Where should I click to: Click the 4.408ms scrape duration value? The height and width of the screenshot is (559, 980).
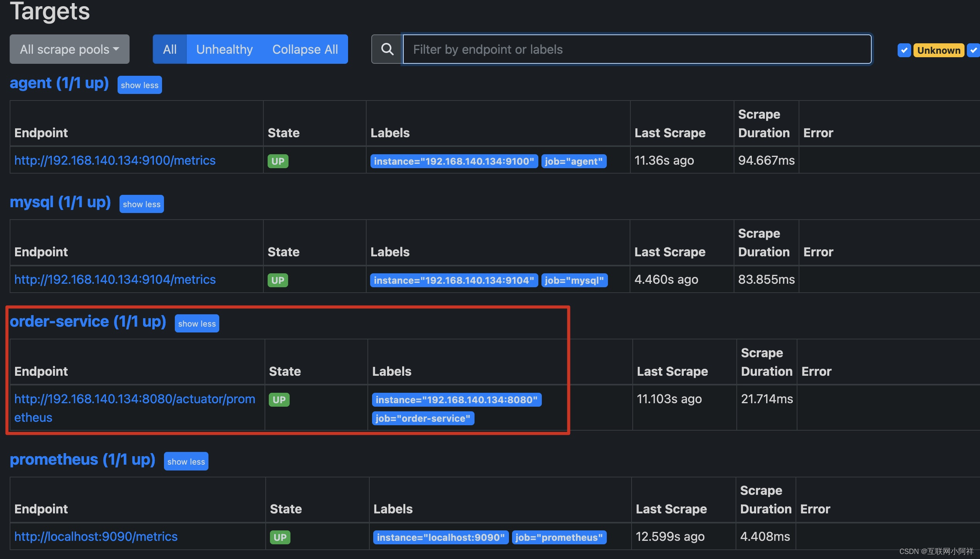(x=765, y=537)
